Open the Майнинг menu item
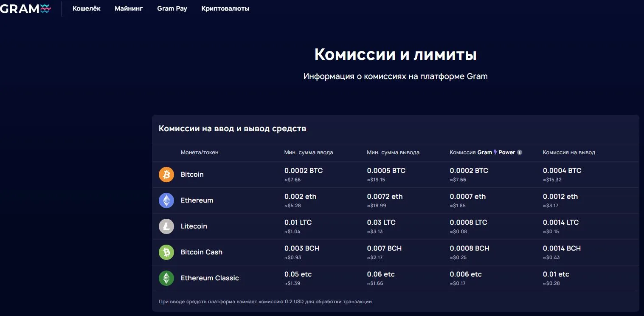The width and height of the screenshot is (644, 316). point(129,8)
